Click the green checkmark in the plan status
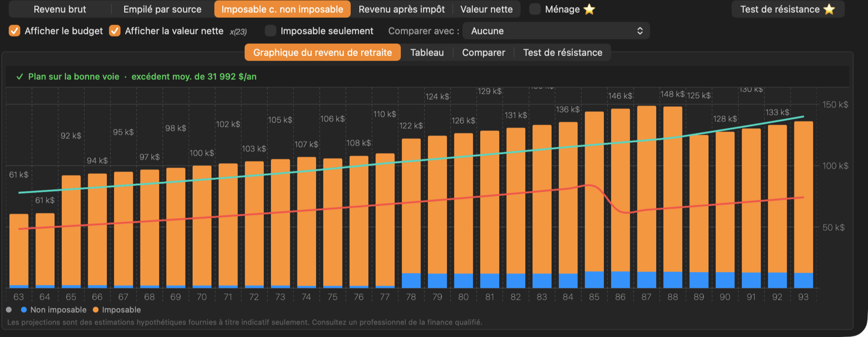 [20, 77]
